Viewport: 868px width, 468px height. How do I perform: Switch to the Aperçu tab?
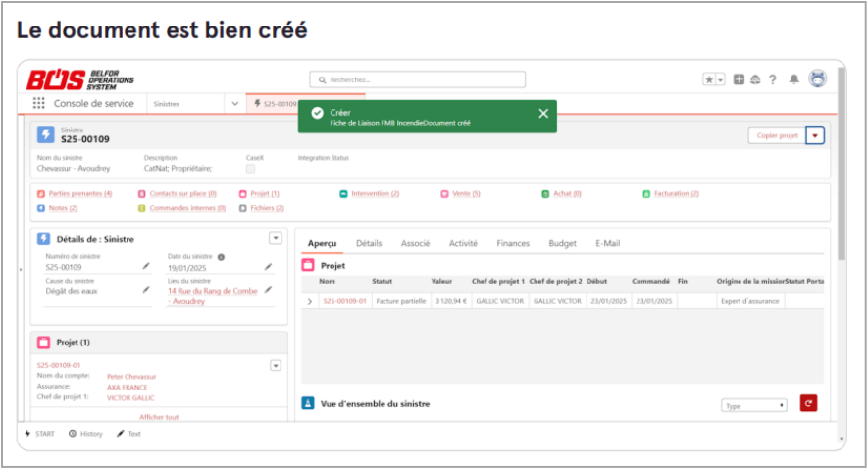coord(322,243)
